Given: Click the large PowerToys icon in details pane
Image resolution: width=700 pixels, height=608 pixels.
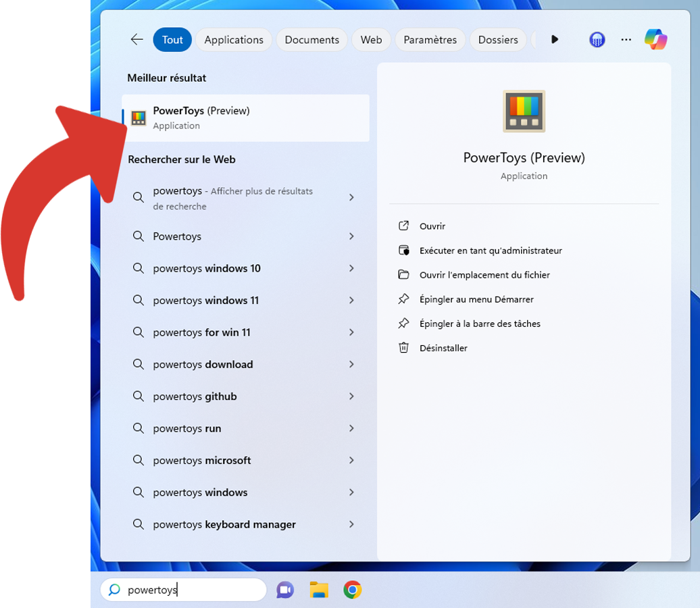Looking at the screenshot, I should 524,111.
